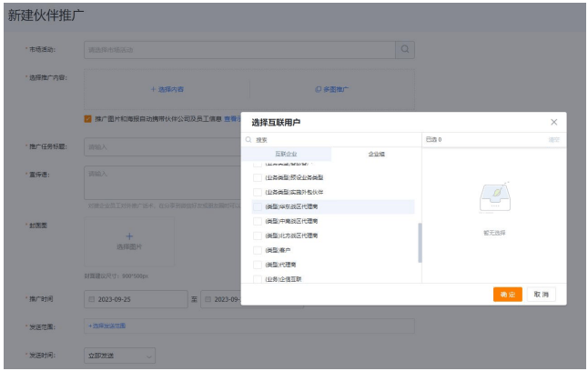
Task: Focus the 搜索 input field in dialog
Action: 328,140
